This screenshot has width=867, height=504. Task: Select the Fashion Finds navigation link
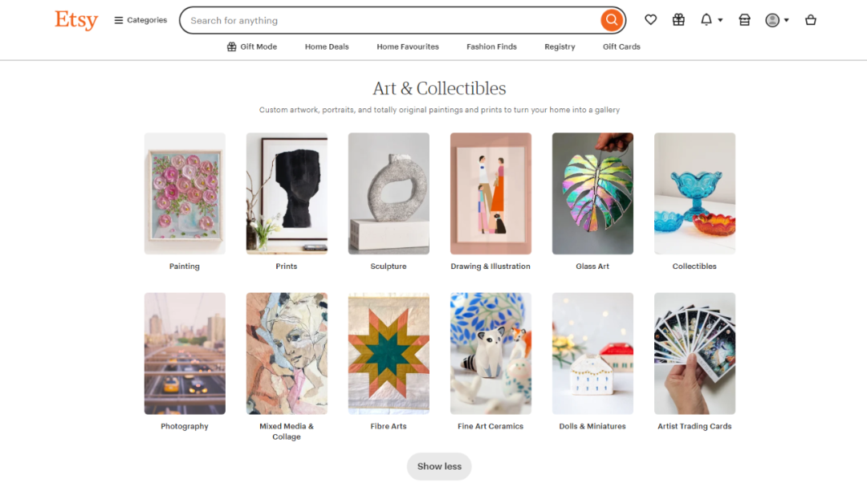(x=491, y=47)
